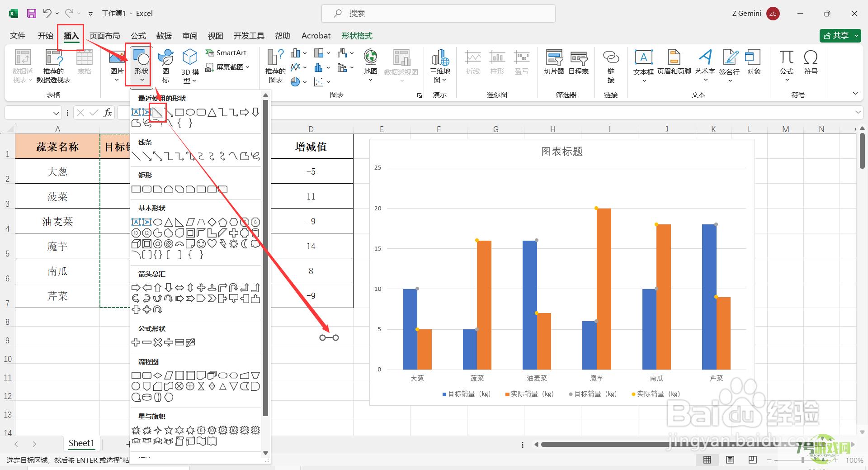868x470 pixels.
Task: Pick the oval in recently used shapes
Action: tap(190, 112)
